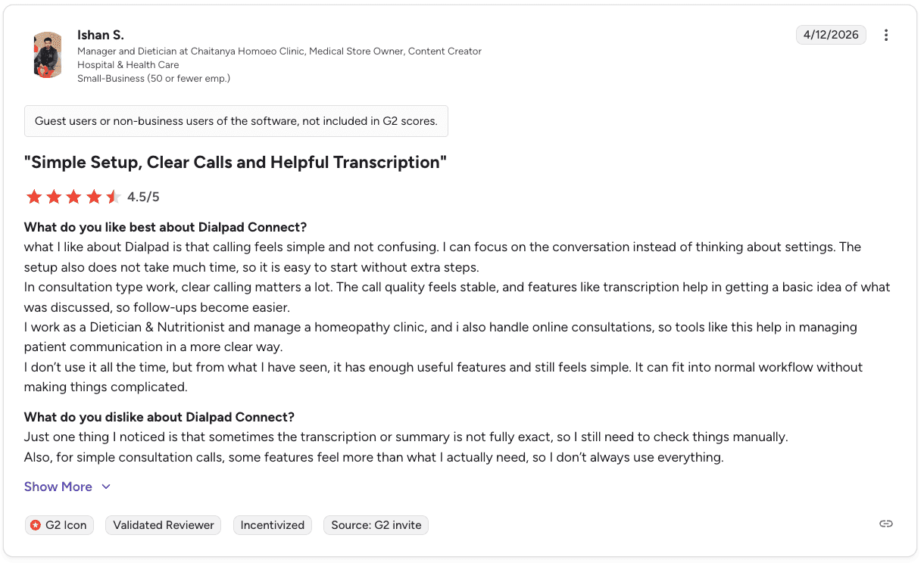
Task: Click the Incentivized badge
Action: [x=272, y=525]
